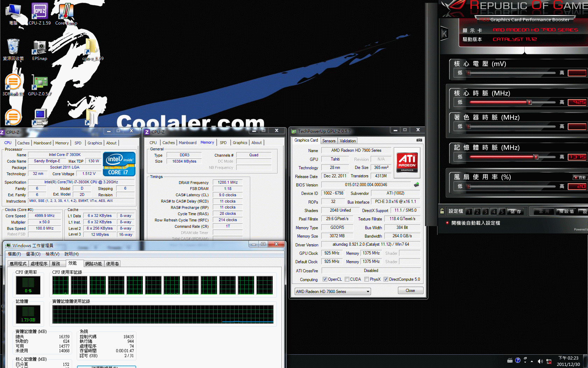Click the core clock slider handle
This screenshot has height=368, width=588.
pyautogui.click(x=530, y=102)
